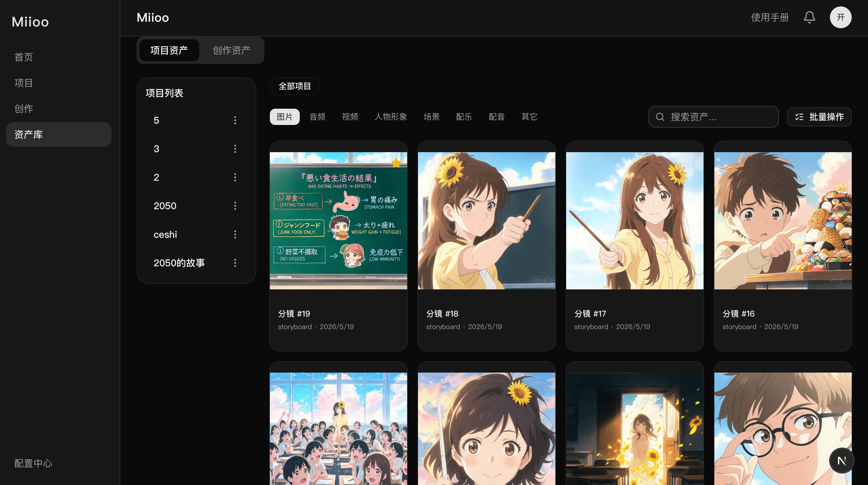Screen dimensions: 868x485
Task: Open the three-dot menu for project 2050
Action: (x=235, y=206)
